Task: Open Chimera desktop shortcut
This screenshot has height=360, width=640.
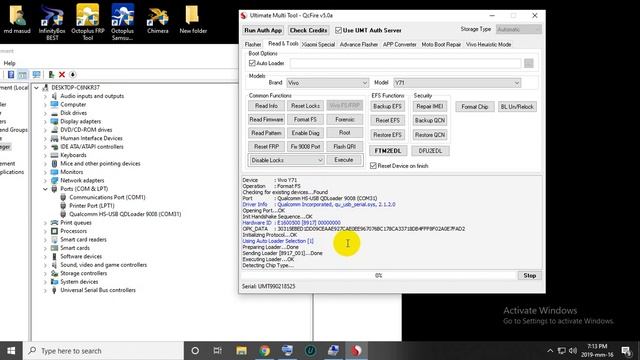Action: [158, 19]
